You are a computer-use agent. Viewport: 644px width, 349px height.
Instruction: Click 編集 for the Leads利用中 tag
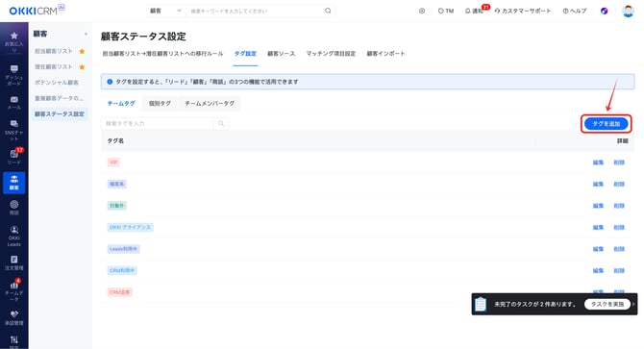pos(598,249)
